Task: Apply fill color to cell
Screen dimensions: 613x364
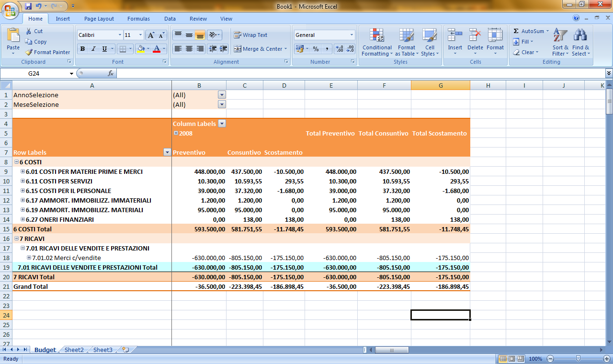Action: [x=140, y=49]
